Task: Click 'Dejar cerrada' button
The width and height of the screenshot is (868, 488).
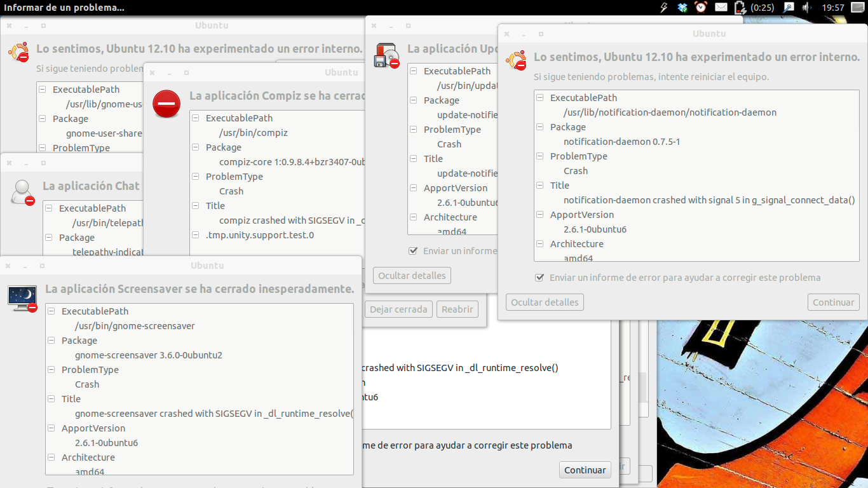Action: coord(398,309)
